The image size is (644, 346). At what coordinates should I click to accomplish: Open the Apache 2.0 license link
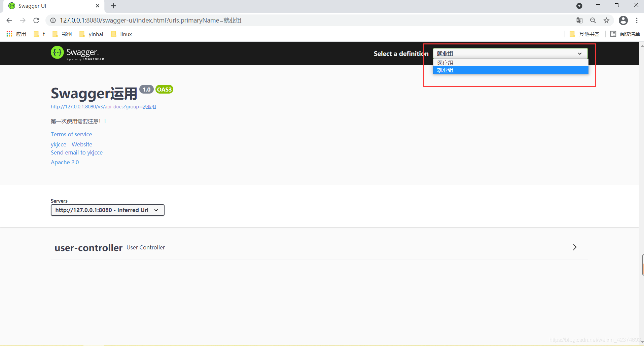click(x=65, y=162)
